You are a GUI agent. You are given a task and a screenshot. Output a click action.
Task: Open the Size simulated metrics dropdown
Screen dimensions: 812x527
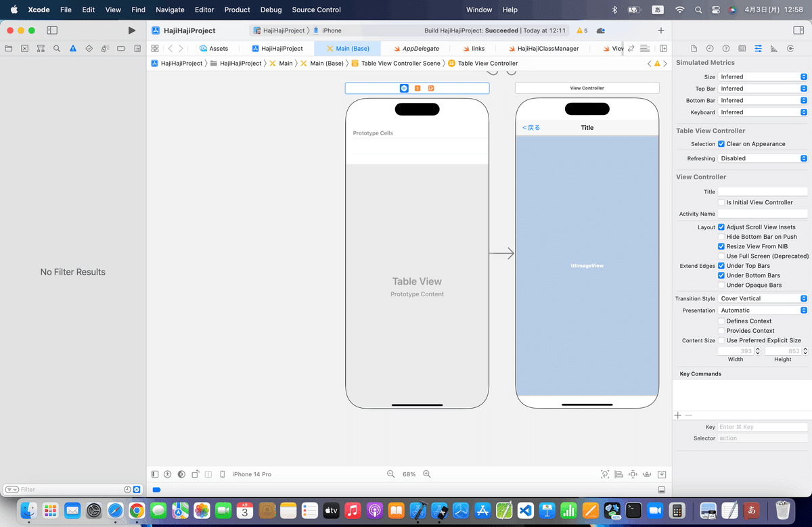click(763, 77)
